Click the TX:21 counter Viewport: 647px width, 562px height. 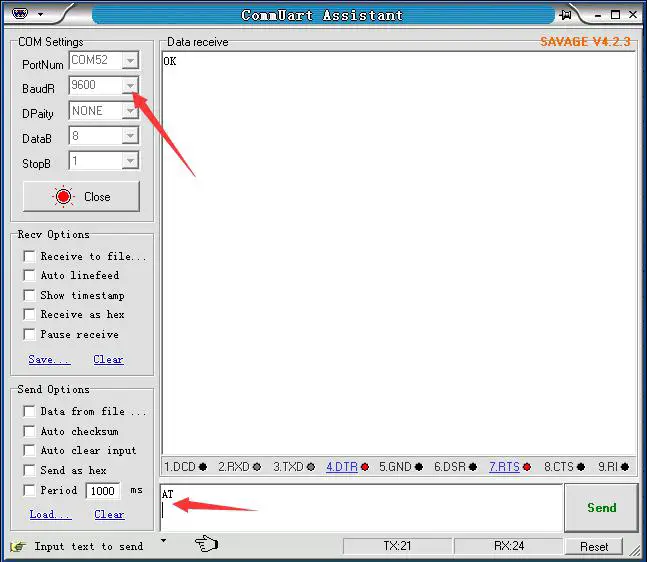click(397, 546)
